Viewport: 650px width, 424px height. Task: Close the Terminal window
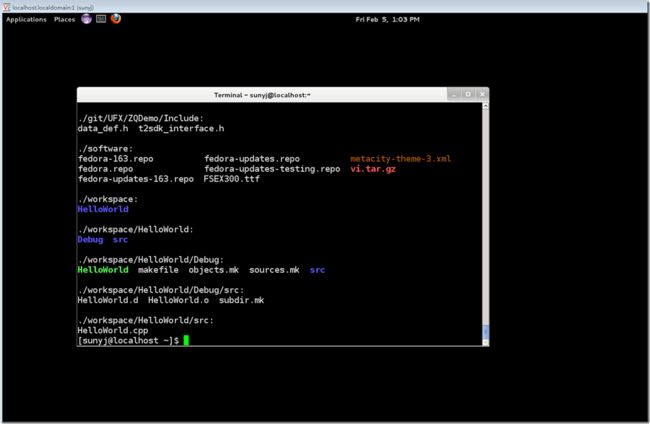(x=482, y=94)
